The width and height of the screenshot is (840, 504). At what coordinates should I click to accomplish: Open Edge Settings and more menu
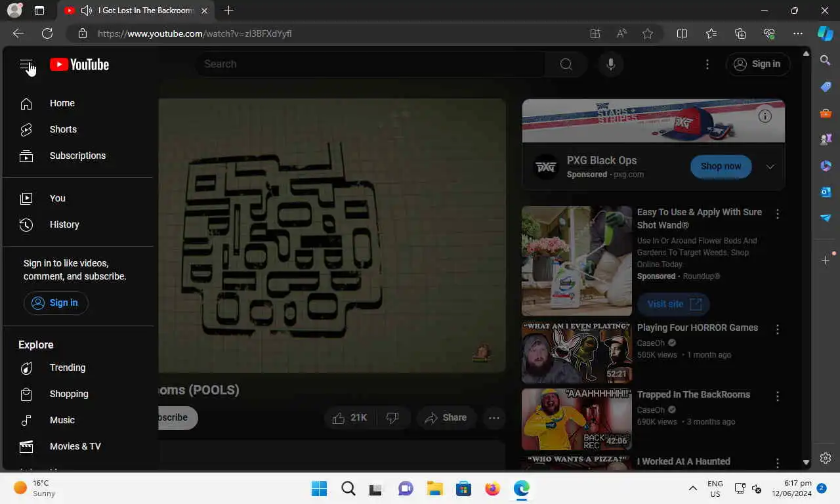pyautogui.click(x=798, y=33)
